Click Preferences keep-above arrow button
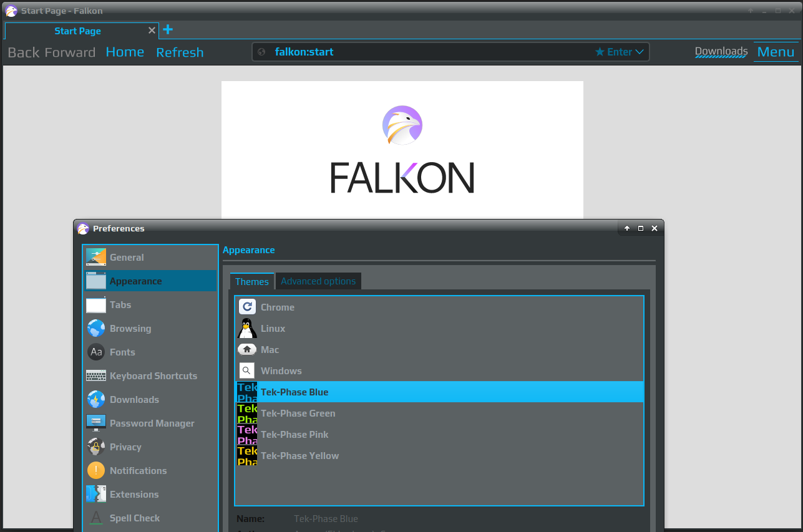This screenshot has height=532, width=803. click(x=627, y=228)
